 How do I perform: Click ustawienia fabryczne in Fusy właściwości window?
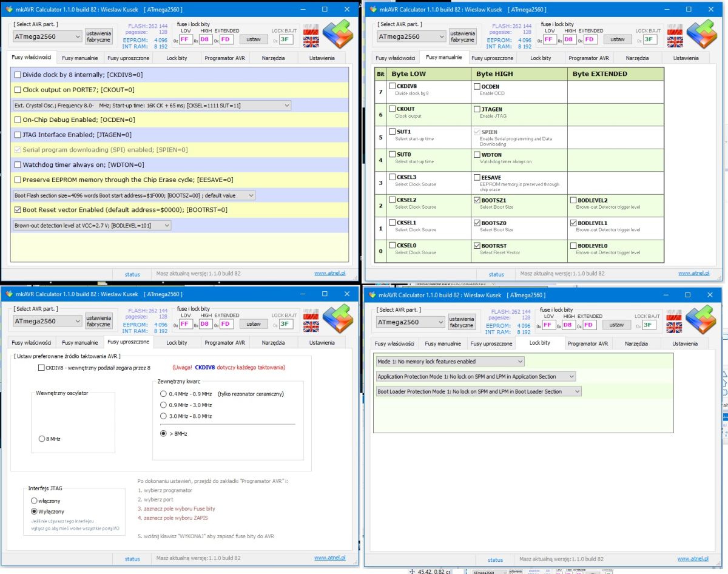98,36
